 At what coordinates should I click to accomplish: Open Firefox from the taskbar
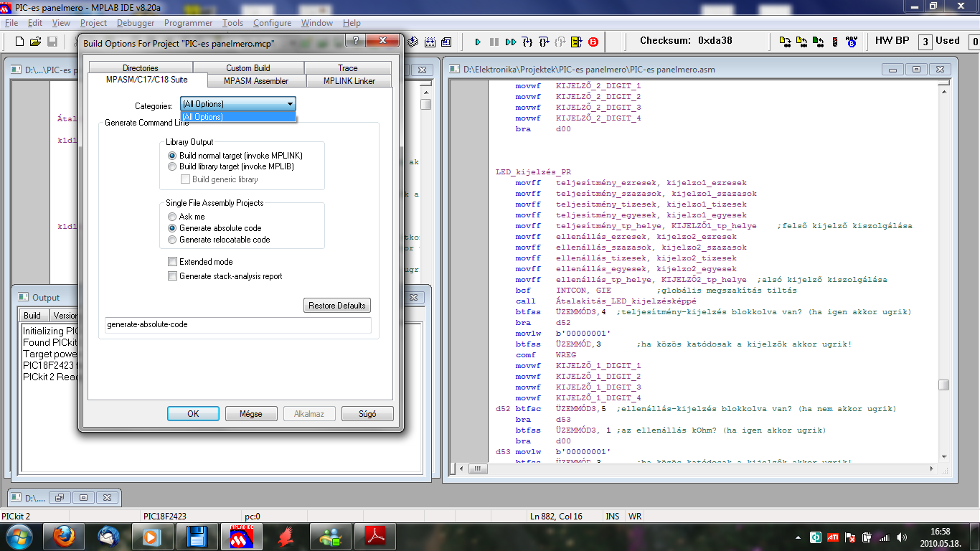65,536
